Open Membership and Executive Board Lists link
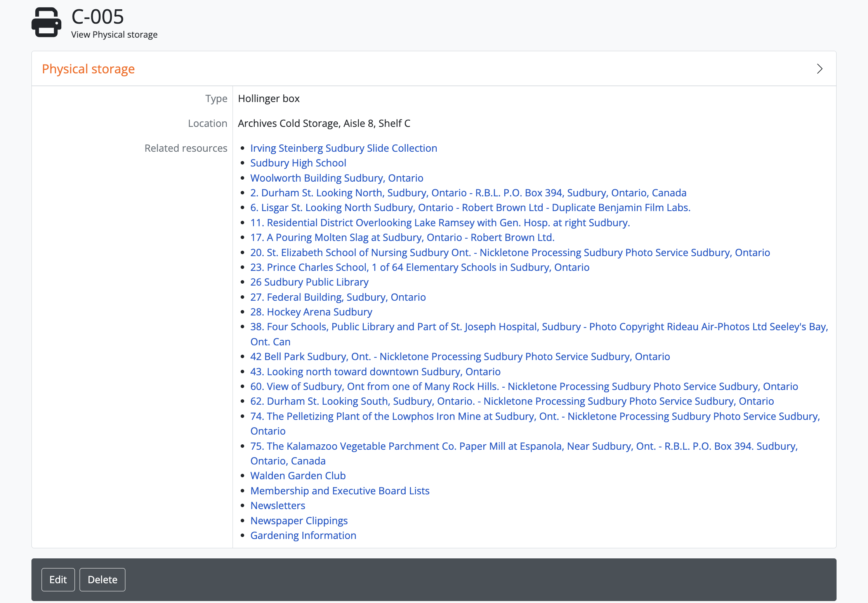 click(x=339, y=491)
